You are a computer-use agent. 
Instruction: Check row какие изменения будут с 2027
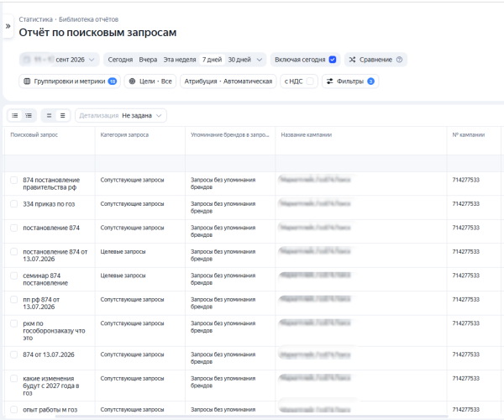pyautogui.click(x=13, y=378)
